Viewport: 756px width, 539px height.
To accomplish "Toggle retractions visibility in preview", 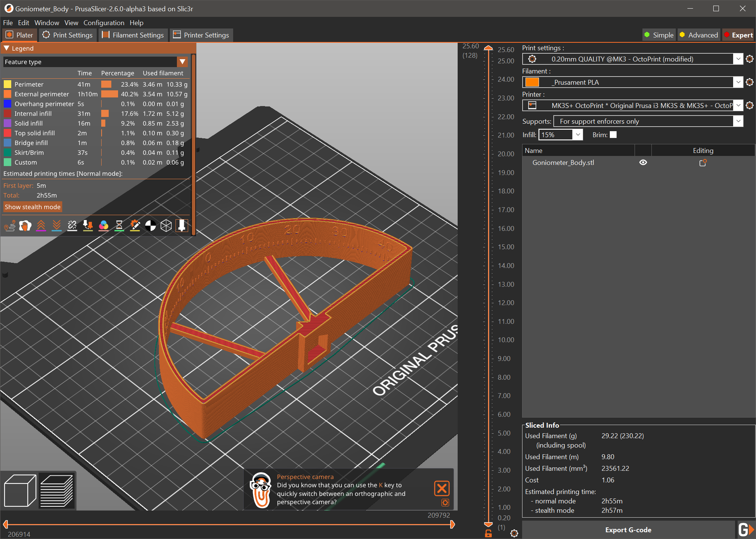I will point(41,225).
